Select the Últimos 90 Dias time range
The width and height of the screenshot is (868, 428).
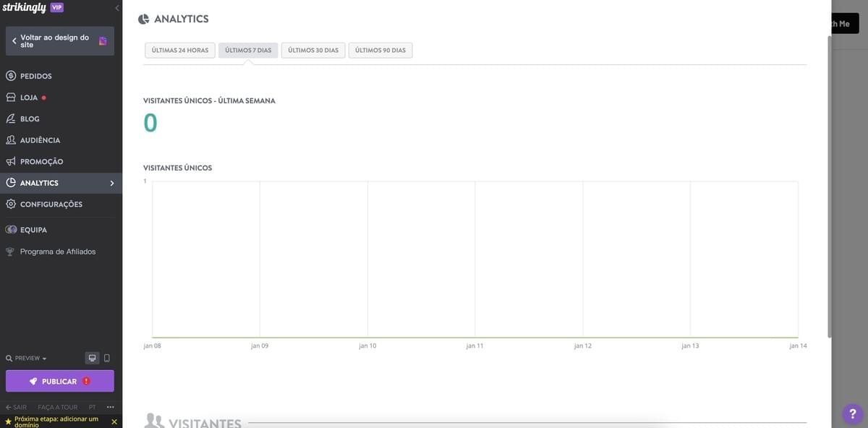pyautogui.click(x=380, y=49)
